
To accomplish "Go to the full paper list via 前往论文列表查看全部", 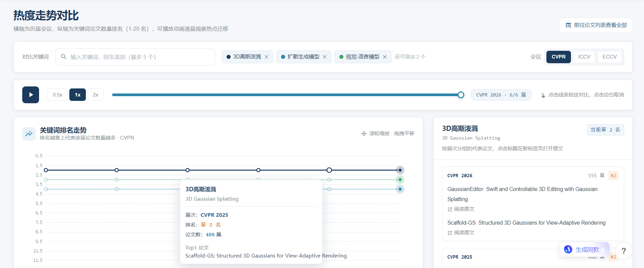I will click(x=596, y=25).
